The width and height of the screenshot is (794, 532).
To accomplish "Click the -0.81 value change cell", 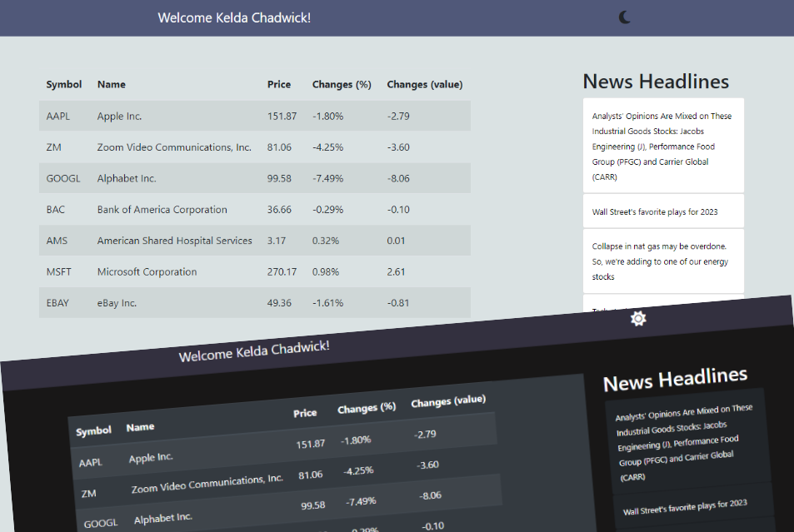I will [x=398, y=303].
